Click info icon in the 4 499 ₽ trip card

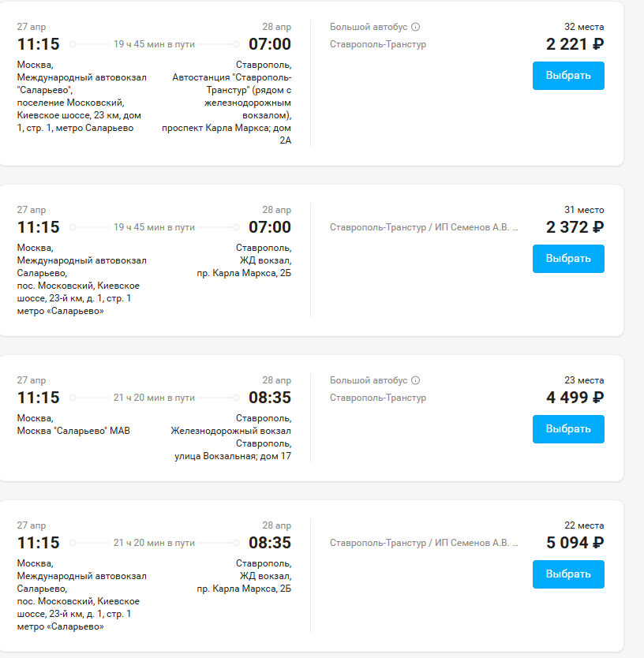click(416, 380)
